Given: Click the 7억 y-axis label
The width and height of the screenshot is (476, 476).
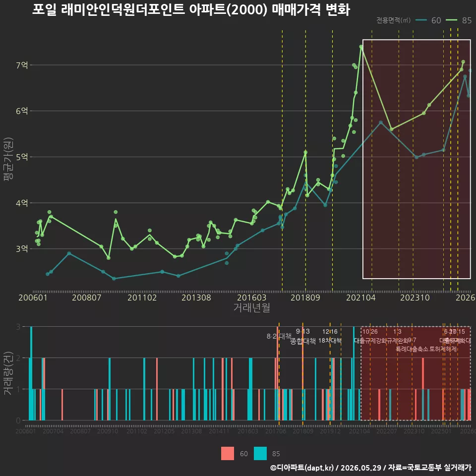Looking at the screenshot, I should pos(22,65).
